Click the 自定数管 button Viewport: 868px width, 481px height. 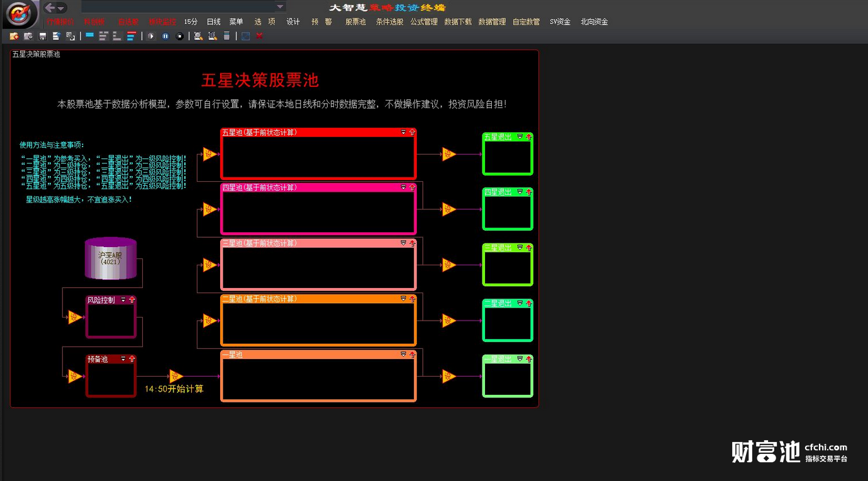coord(526,22)
